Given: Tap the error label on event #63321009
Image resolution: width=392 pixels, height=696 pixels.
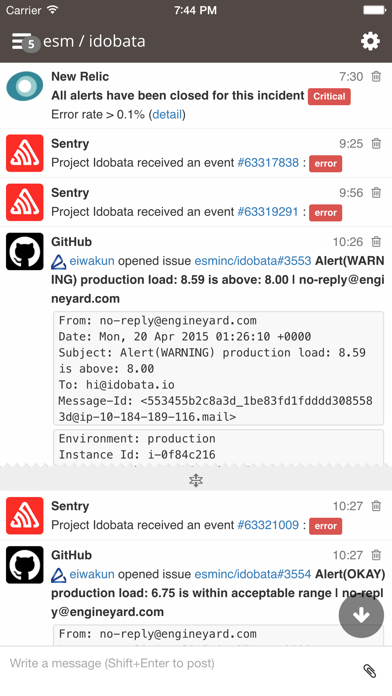Looking at the screenshot, I should [x=325, y=526].
